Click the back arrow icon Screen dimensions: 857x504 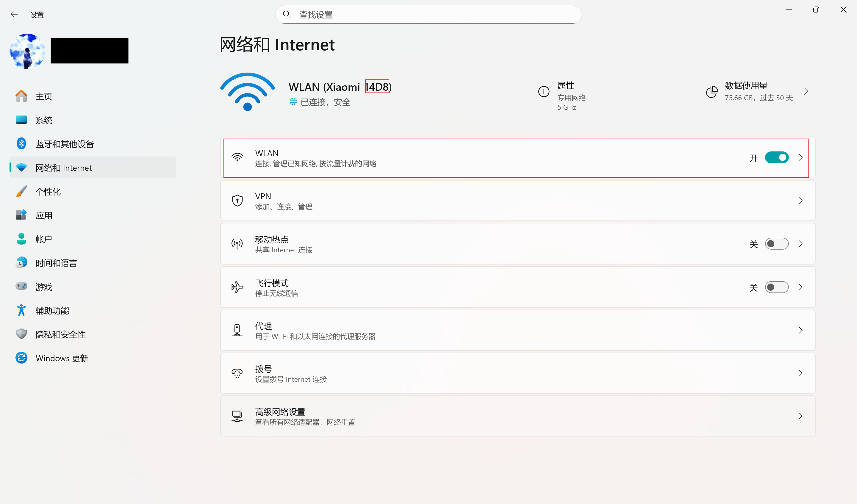(14, 14)
